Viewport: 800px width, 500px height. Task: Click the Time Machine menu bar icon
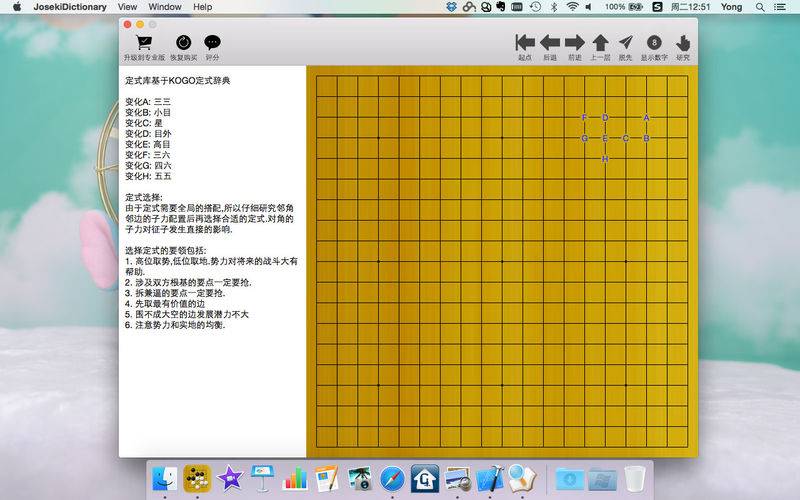click(x=535, y=7)
